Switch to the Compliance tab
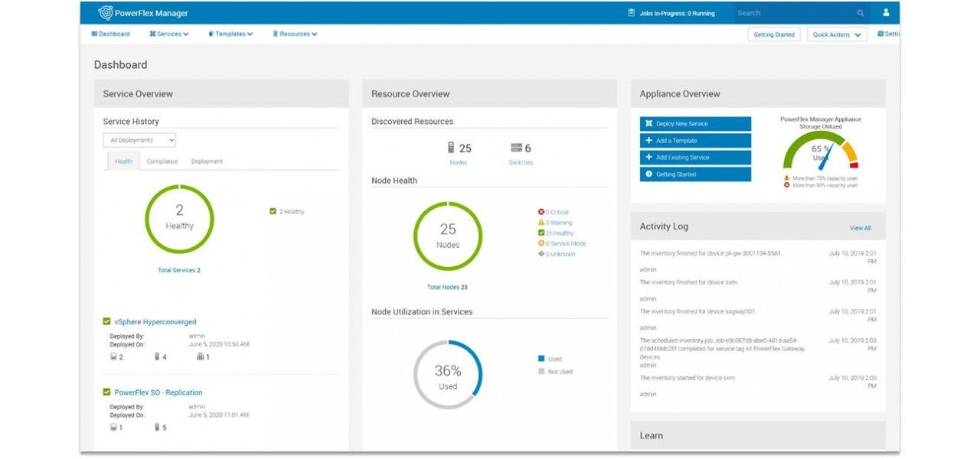The image size is (980, 459). click(x=162, y=161)
